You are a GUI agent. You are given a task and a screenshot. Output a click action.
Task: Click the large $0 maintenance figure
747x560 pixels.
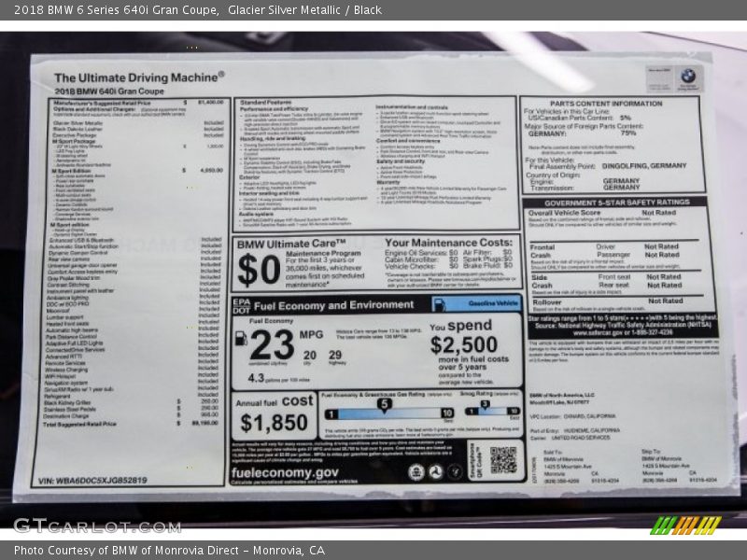click(259, 270)
